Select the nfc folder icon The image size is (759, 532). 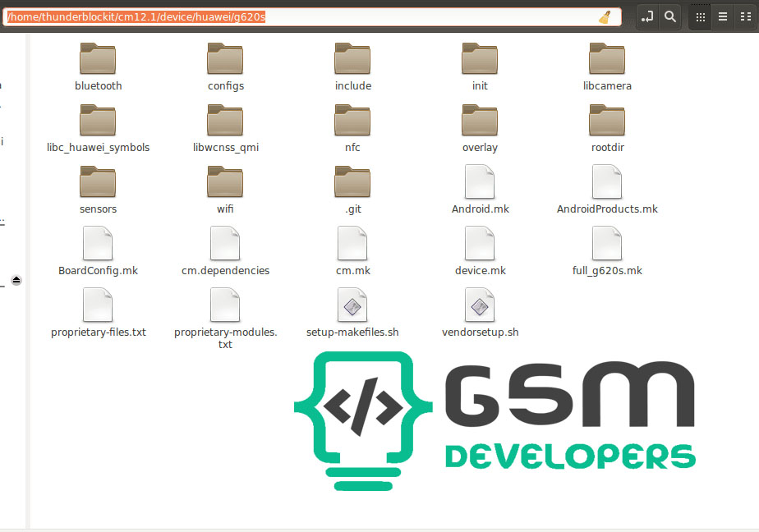pyautogui.click(x=352, y=120)
